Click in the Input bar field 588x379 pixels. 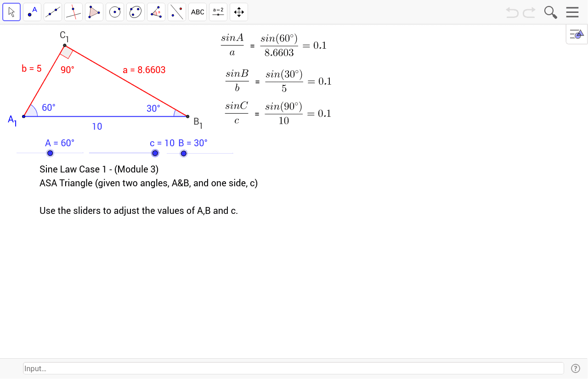294,368
